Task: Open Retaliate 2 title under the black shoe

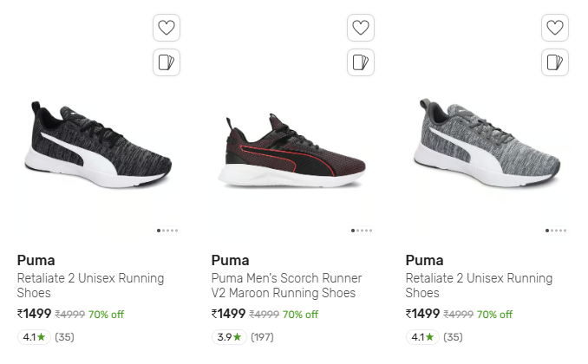Action: pyautogui.click(x=90, y=286)
